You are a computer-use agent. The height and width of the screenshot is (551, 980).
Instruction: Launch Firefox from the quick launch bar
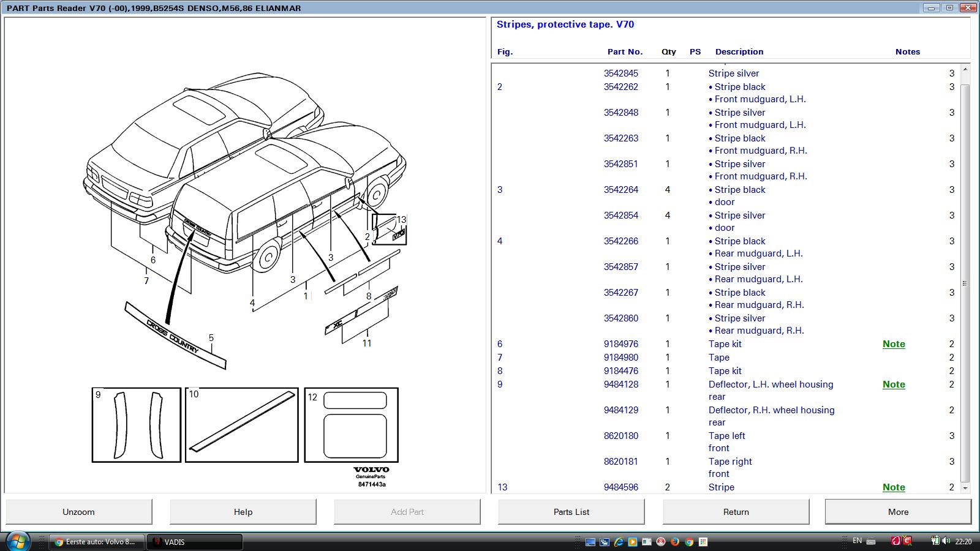pyautogui.click(x=675, y=542)
